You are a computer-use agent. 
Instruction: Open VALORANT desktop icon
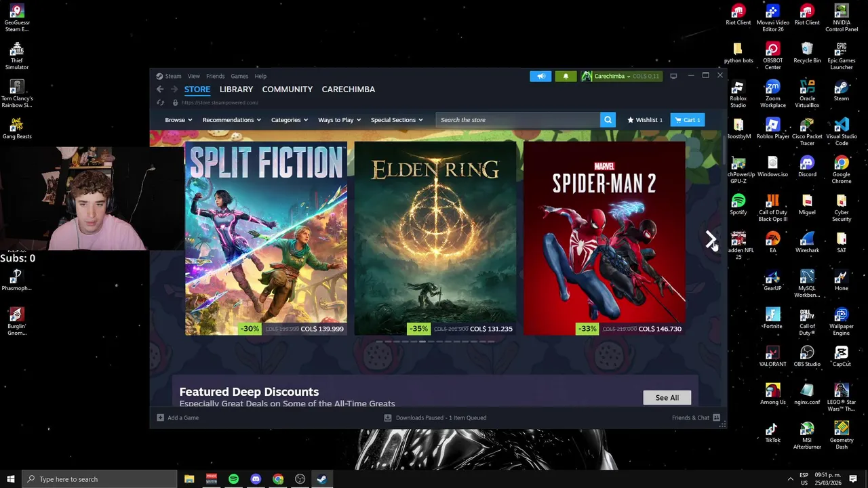pyautogui.click(x=772, y=357)
